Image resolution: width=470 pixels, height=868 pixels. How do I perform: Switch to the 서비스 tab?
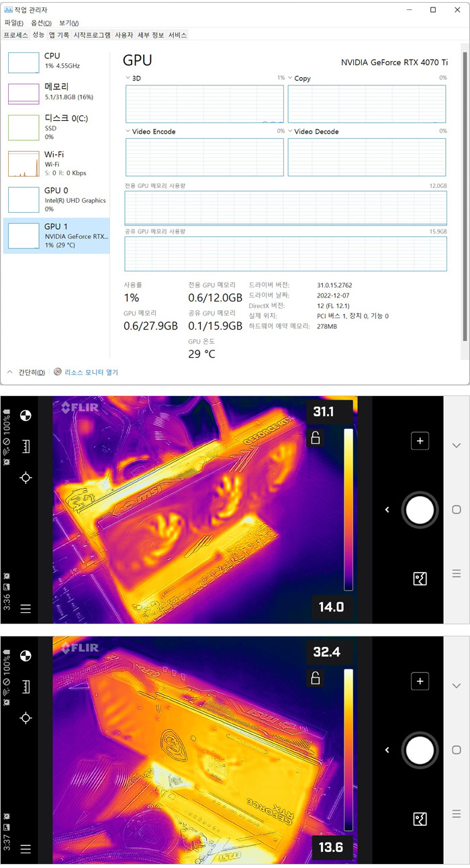[178, 34]
